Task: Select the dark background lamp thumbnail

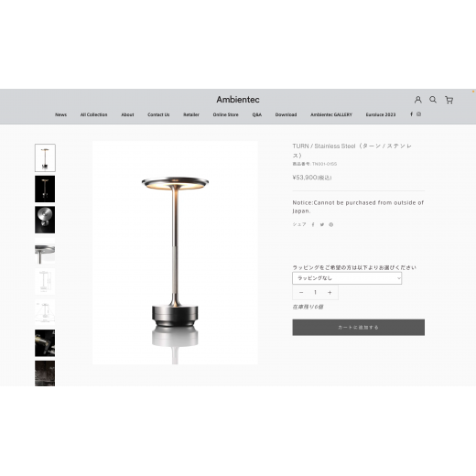Action: click(x=45, y=189)
